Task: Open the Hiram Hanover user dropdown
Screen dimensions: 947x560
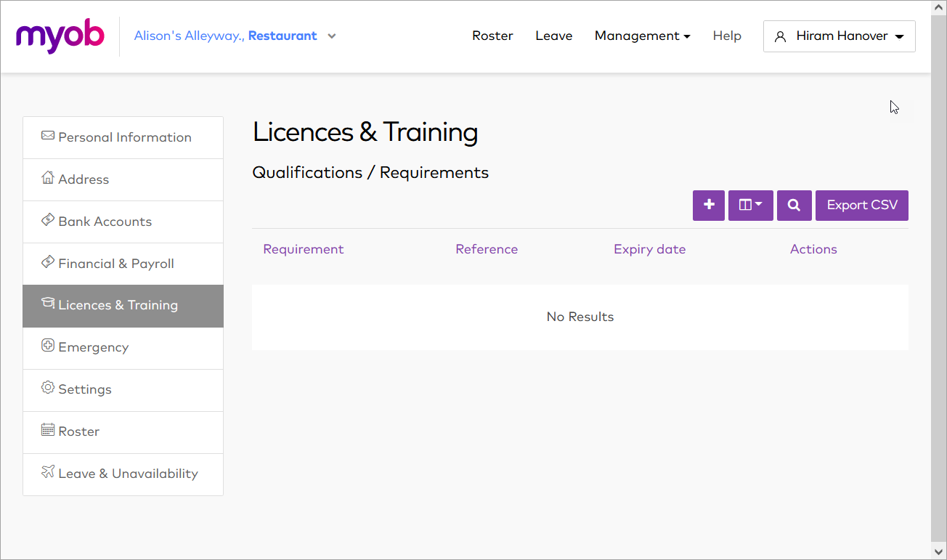Action: point(839,36)
